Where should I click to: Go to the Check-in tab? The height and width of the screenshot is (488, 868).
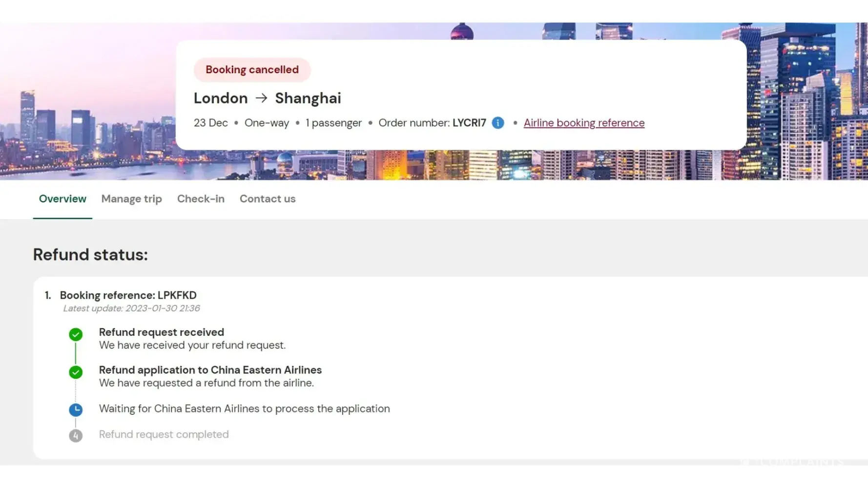(x=201, y=199)
